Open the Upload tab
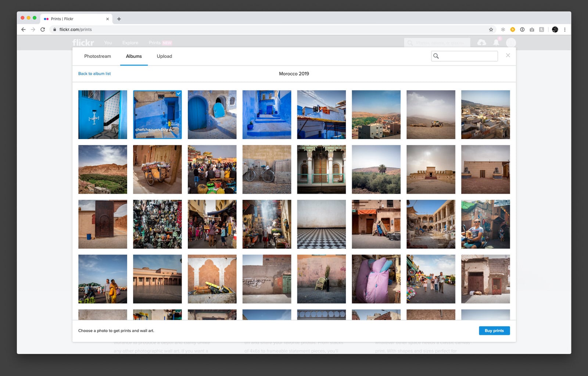The image size is (588, 376). 164,56
